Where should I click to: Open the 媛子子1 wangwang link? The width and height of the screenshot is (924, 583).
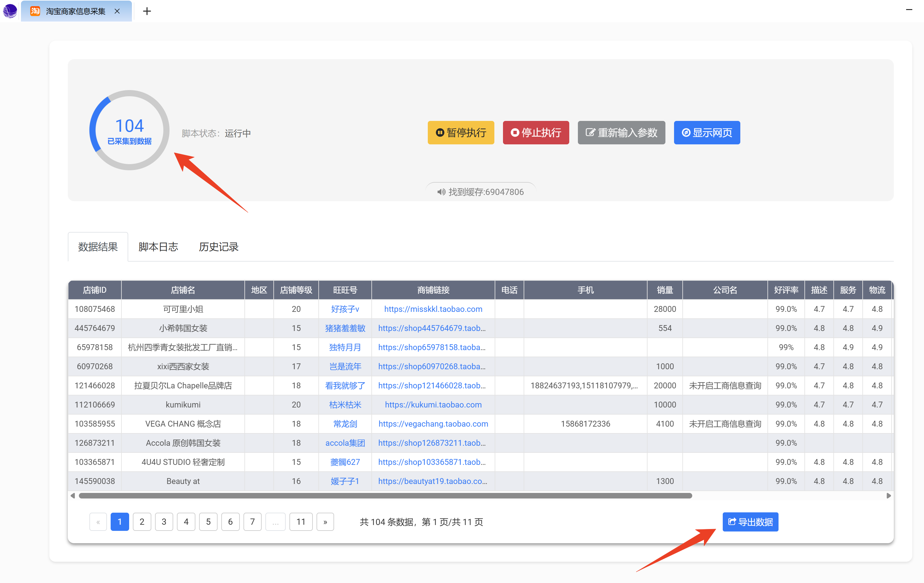click(345, 481)
